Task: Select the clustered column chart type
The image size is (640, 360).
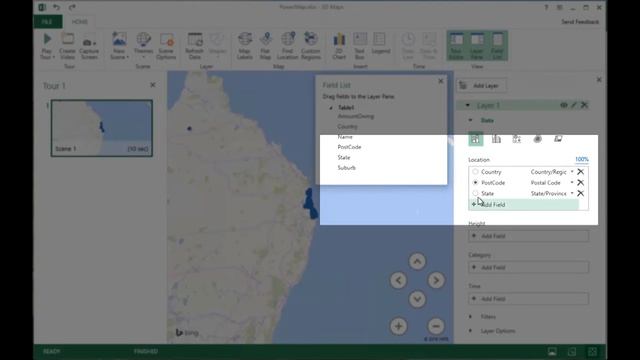Action: click(x=496, y=139)
